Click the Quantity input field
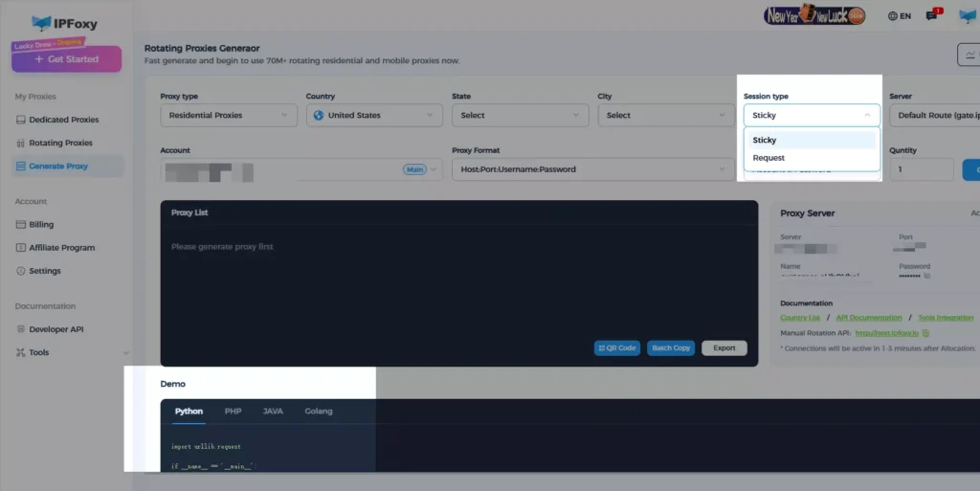This screenshot has height=491, width=980. [x=919, y=169]
